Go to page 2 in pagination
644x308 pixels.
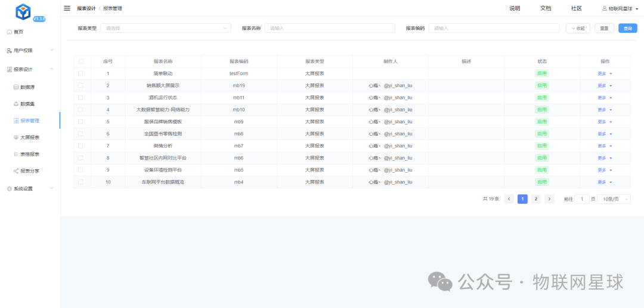(535, 199)
